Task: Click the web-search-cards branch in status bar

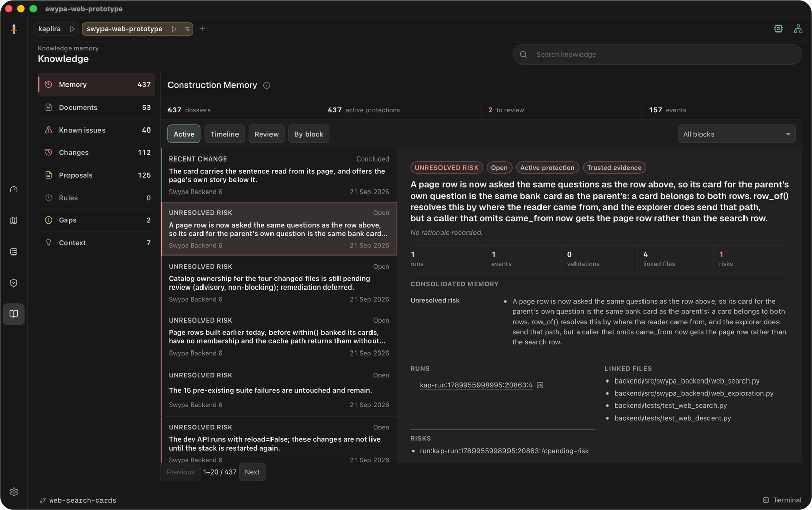Action: [x=78, y=500]
